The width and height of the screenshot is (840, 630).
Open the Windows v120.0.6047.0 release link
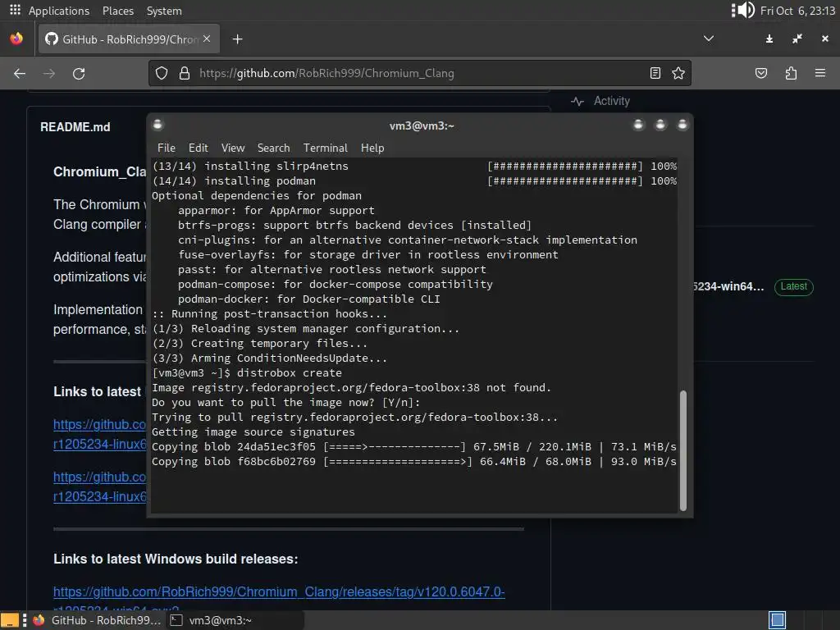pos(279,592)
